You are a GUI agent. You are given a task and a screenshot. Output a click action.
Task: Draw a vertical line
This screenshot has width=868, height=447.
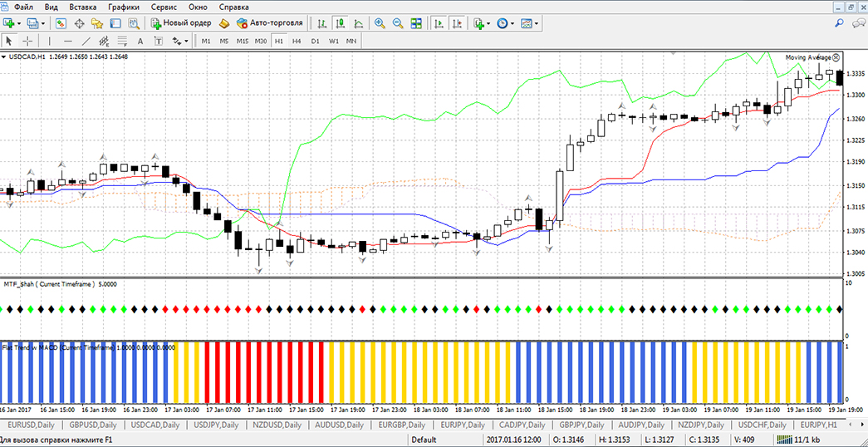[x=50, y=41]
